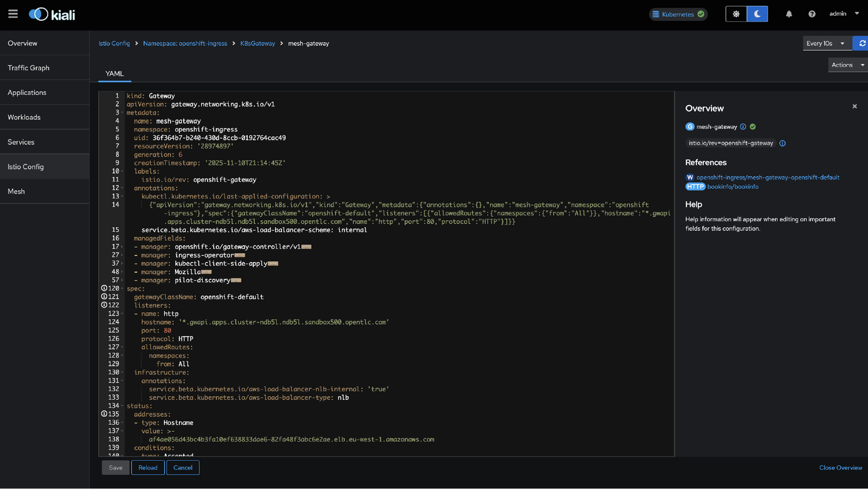Click info icon beside mesh-gateway name
Viewport: 868px width, 489px height.
[743, 127]
